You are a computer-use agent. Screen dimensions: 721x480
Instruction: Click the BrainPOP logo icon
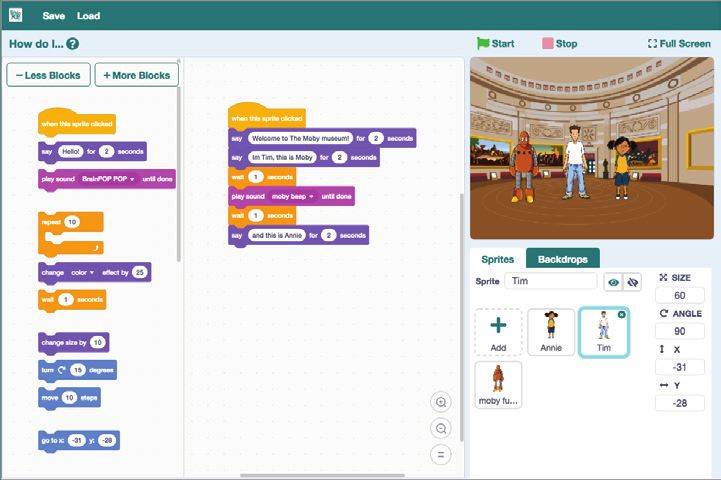(16, 15)
